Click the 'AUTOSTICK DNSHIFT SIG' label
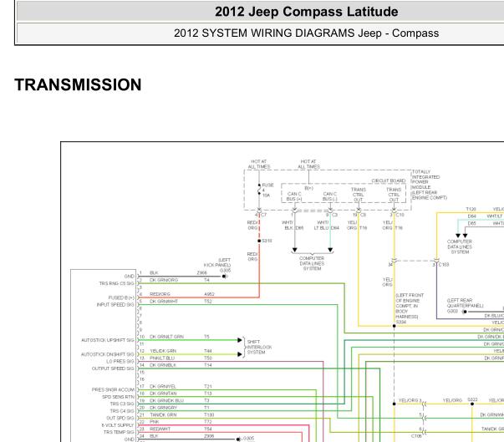 (x=108, y=354)
